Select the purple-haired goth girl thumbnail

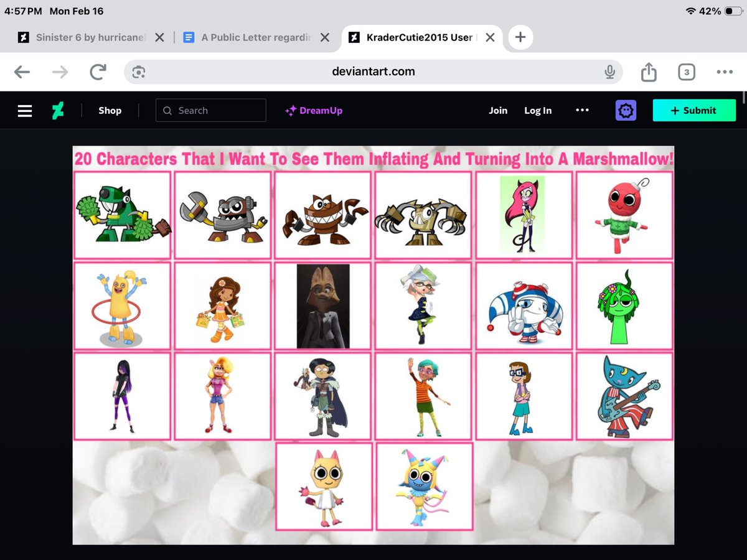[123, 396]
